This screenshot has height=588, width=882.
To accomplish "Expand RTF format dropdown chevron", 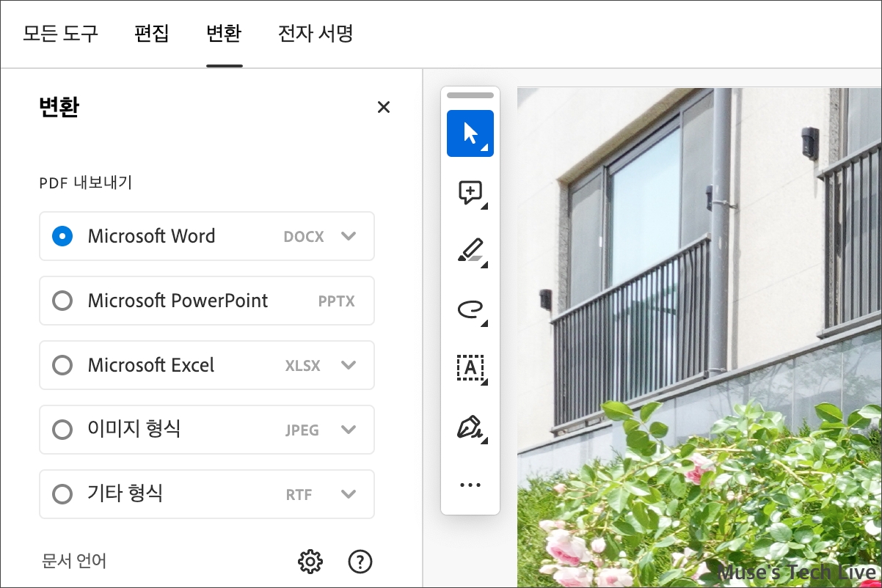I will point(349,494).
